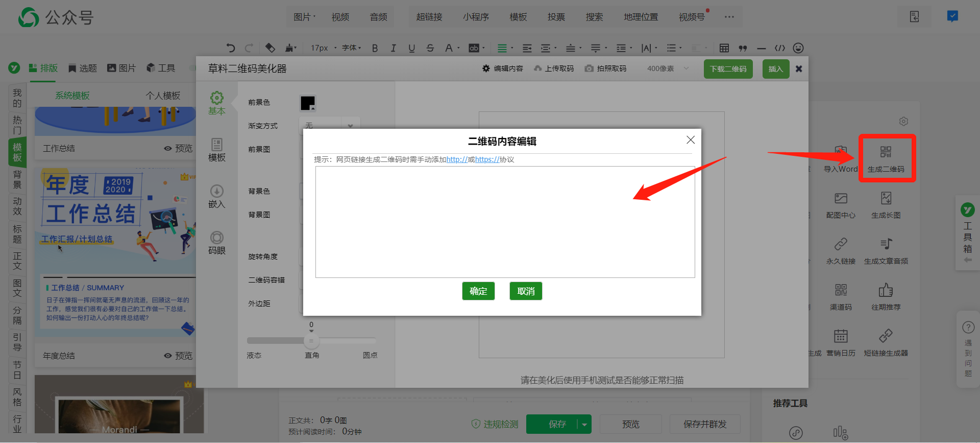Click 拍照取码 camera option

pos(605,68)
